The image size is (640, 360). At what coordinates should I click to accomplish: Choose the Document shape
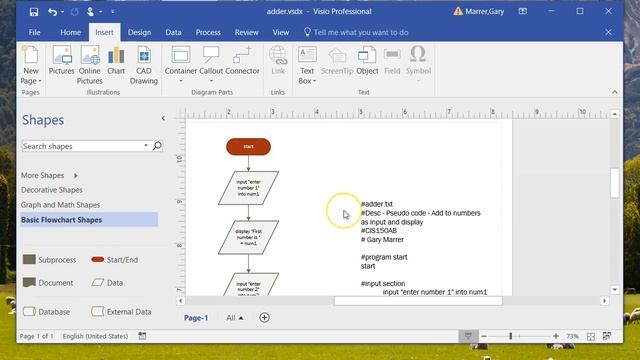(x=48, y=282)
